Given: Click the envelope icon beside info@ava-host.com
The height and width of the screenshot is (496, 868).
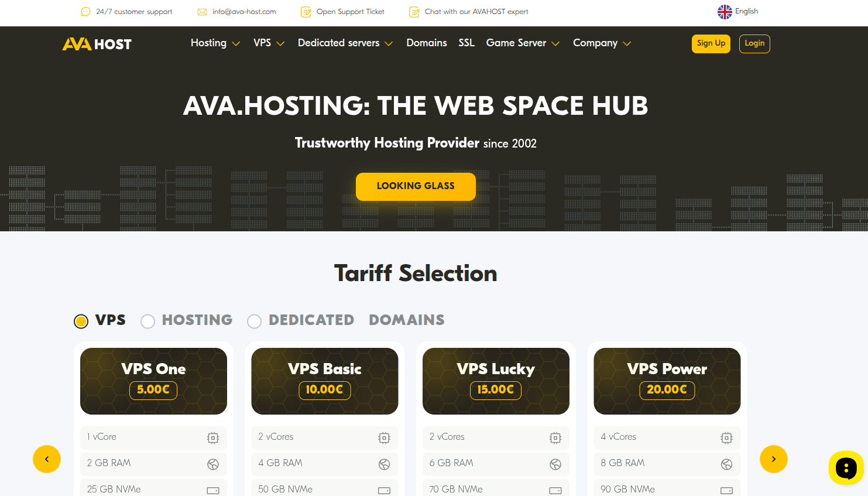Looking at the screenshot, I should click(203, 12).
